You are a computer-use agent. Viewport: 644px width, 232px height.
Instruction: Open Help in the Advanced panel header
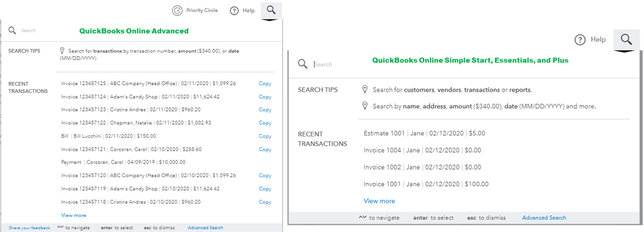click(242, 11)
